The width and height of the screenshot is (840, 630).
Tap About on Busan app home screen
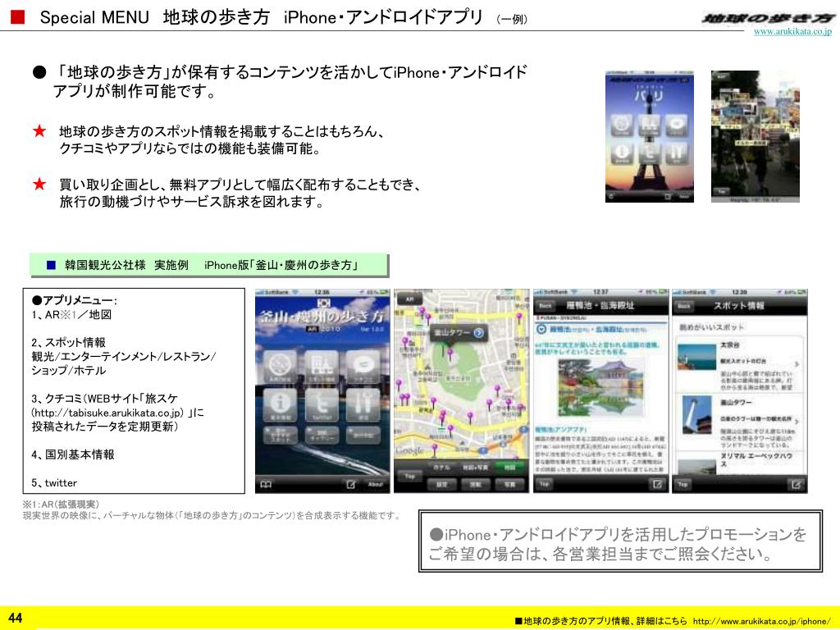[x=376, y=484]
